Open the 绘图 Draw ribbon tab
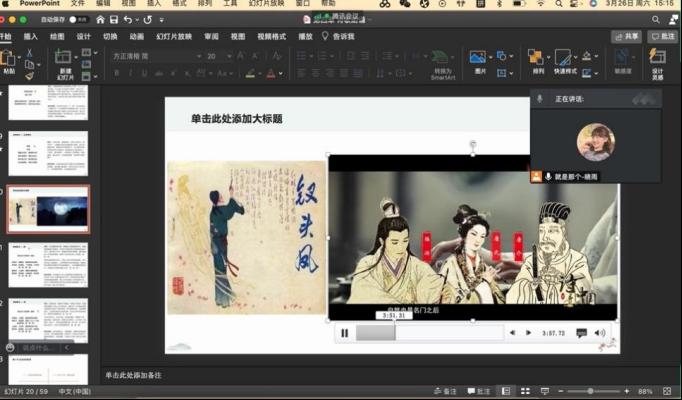Screen dimensions: 682x400 pos(57,37)
